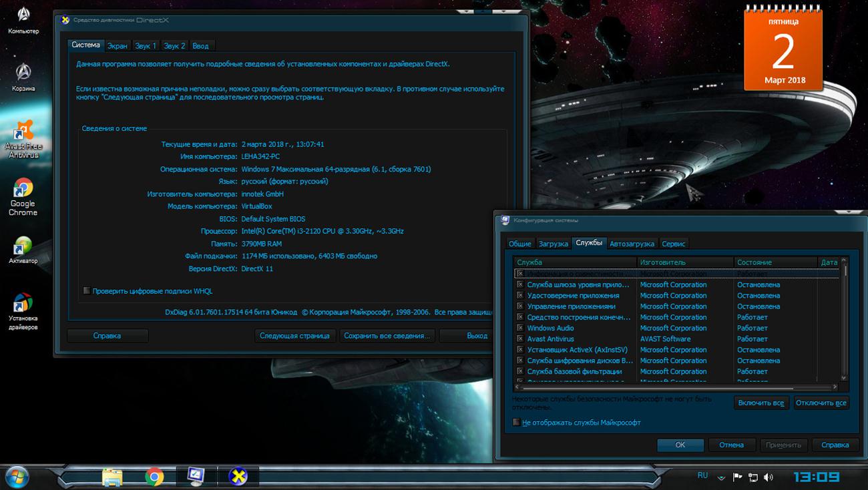Click Включить все services button
Viewport: 868px width, 490px height.
point(761,403)
